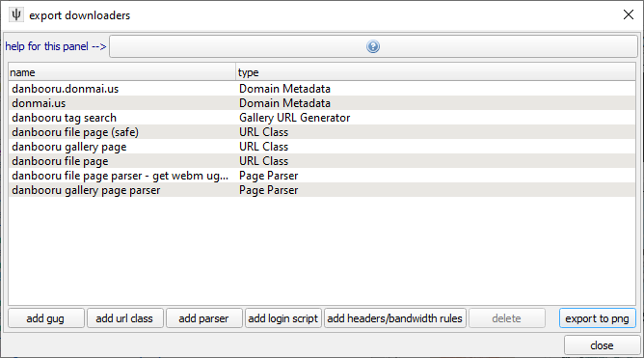
Task: Select the danbooru tag search row
Action: click(322, 118)
